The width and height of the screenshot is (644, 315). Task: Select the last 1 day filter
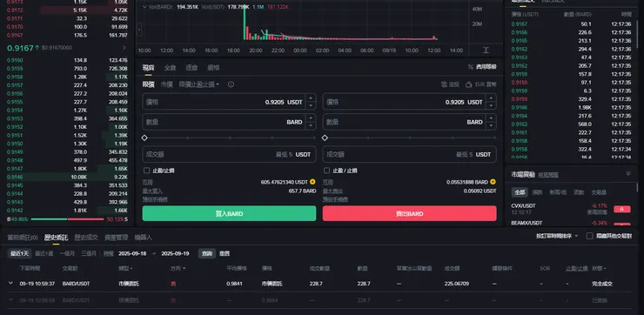(20, 253)
